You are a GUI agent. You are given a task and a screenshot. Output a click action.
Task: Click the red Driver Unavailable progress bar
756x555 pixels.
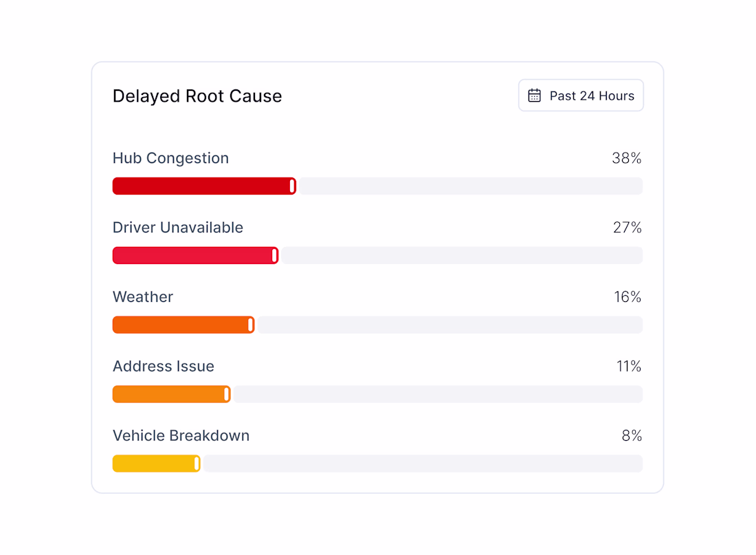point(195,255)
